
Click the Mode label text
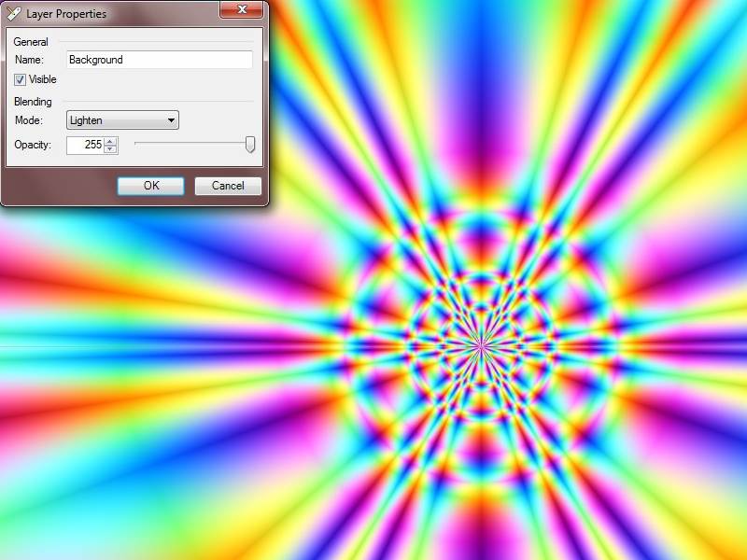click(x=29, y=120)
